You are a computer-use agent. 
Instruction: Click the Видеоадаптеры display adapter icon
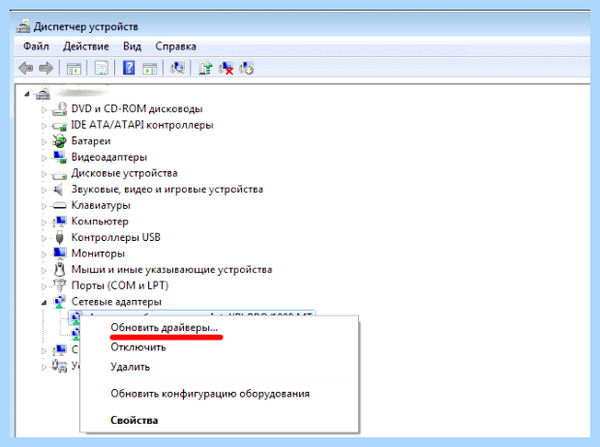(x=60, y=157)
